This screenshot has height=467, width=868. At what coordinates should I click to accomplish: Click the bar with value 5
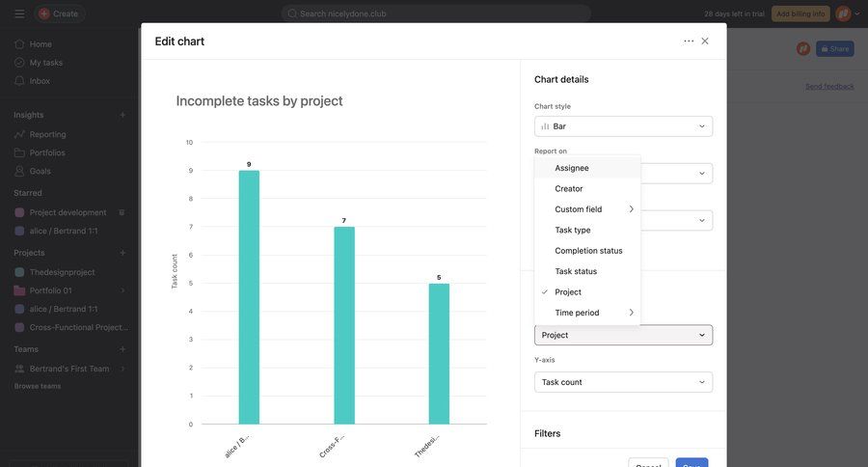click(439, 354)
